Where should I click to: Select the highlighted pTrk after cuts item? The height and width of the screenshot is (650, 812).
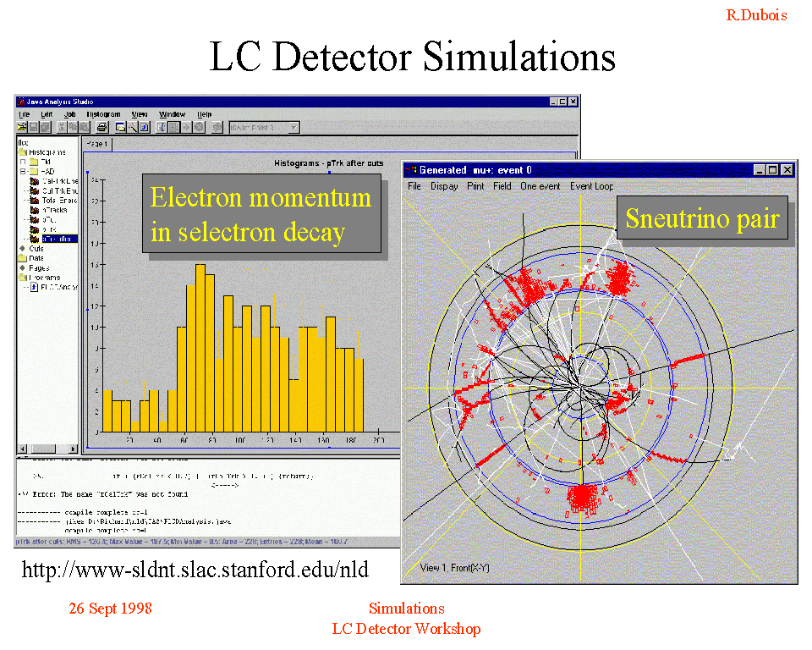point(59,239)
